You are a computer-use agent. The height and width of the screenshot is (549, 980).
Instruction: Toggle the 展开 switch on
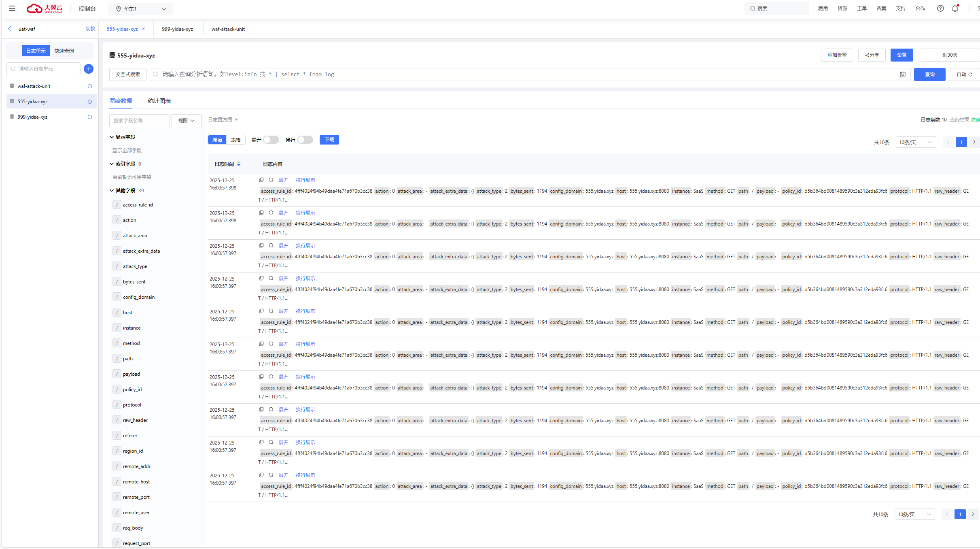271,140
